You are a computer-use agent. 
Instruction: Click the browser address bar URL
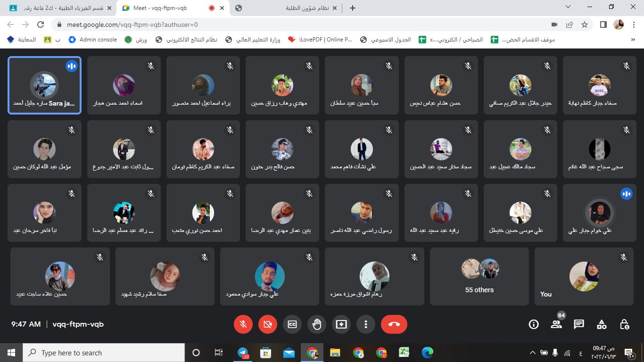(132, 25)
